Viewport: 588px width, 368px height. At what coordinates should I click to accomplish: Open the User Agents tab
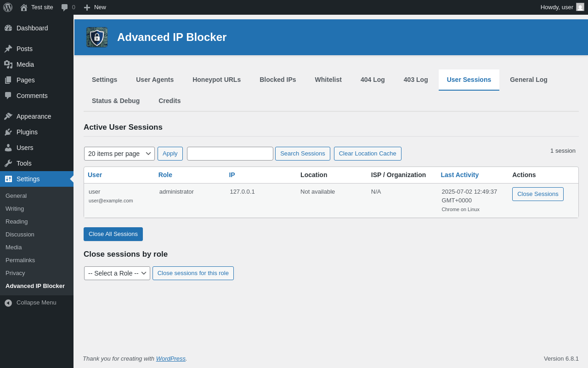click(x=155, y=80)
